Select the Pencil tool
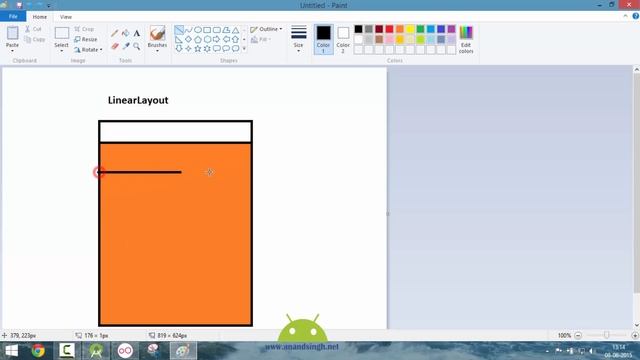The height and width of the screenshot is (360, 640). (x=115, y=33)
